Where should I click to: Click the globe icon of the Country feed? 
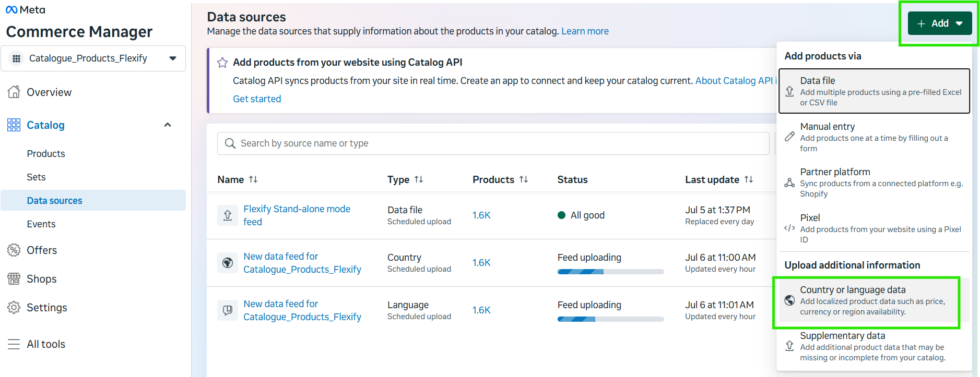click(x=228, y=262)
